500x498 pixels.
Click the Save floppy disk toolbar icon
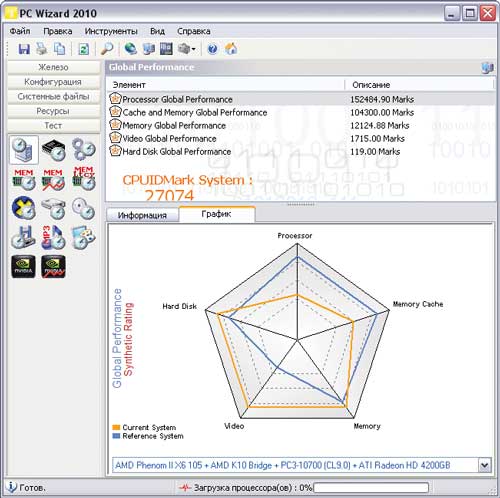pos(24,49)
